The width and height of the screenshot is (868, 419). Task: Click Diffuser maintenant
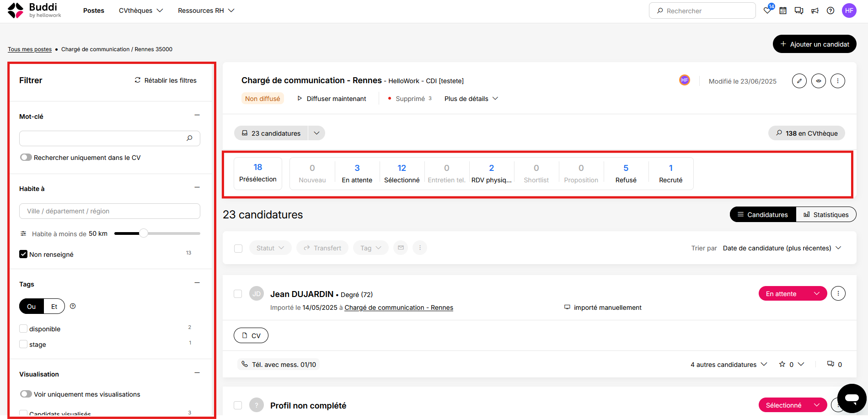[x=332, y=99]
